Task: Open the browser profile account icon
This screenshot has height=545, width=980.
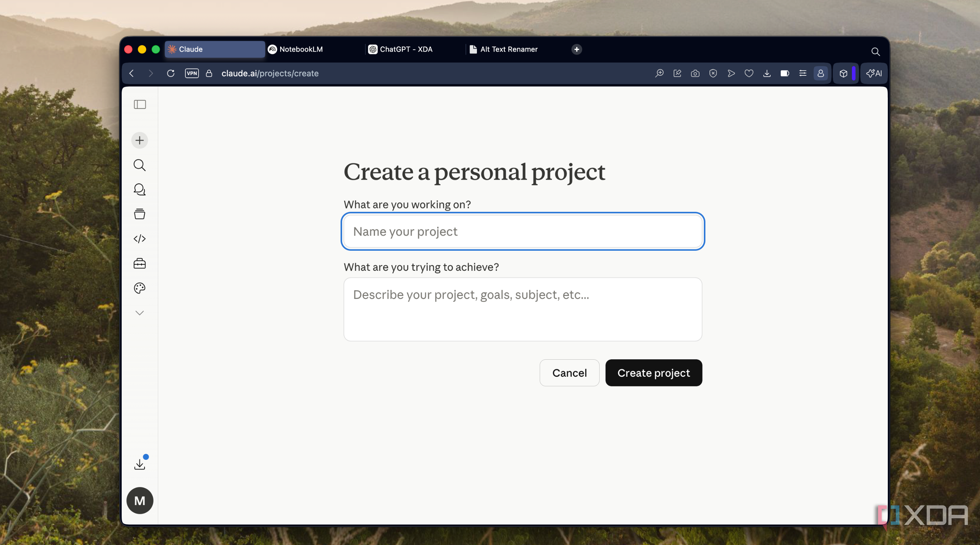Action: coord(820,73)
